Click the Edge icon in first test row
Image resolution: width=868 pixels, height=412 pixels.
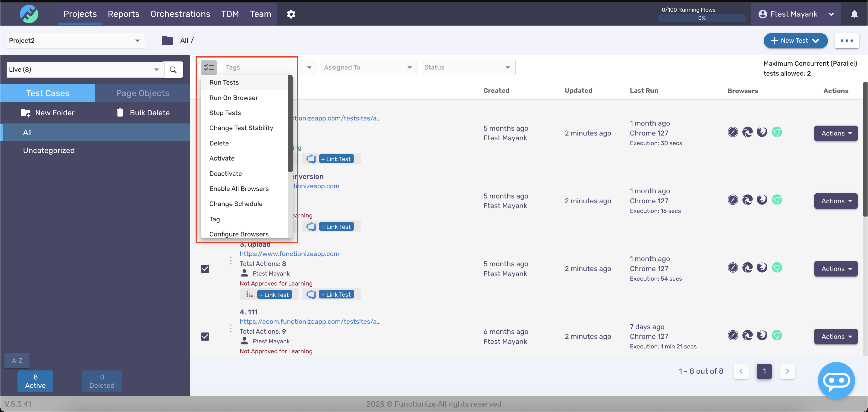[747, 132]
